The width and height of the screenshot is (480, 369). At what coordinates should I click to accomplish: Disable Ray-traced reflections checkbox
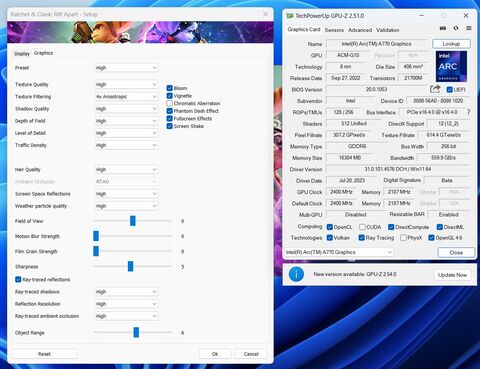tap(18, 279)
